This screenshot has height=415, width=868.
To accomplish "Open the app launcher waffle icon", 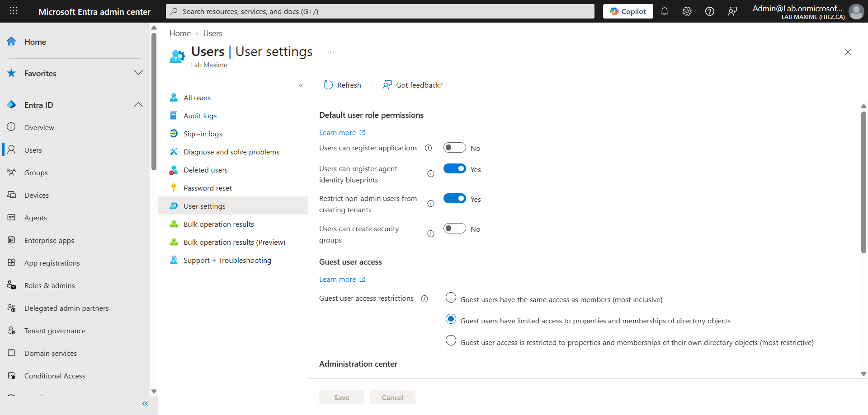I will click(14, 11).
